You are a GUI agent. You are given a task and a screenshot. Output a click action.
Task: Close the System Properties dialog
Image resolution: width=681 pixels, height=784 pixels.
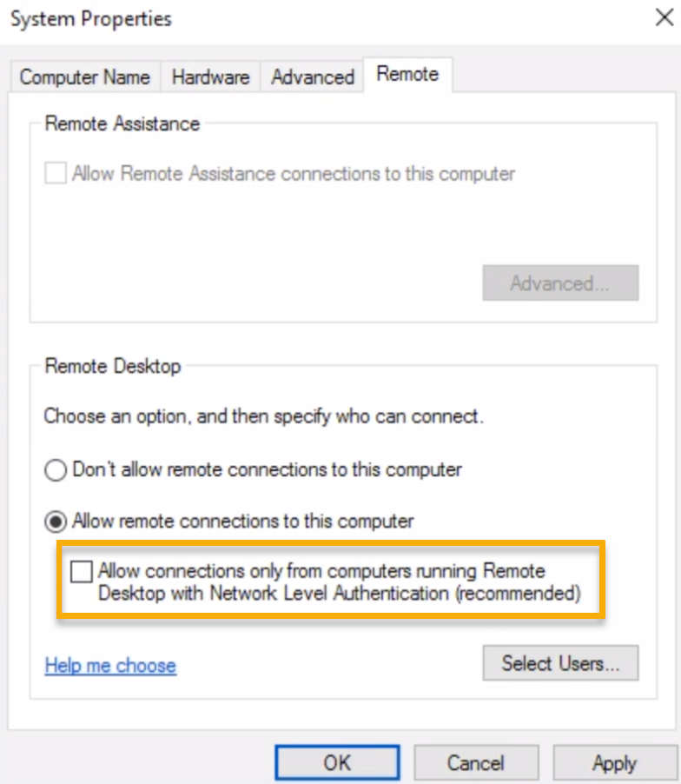(x=664, y=18)
